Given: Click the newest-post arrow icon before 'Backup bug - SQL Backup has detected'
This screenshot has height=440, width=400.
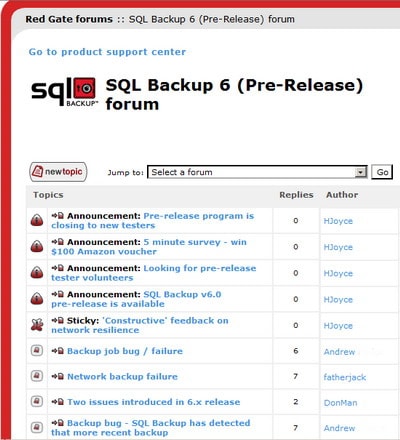Looking at the screenshot, I should pyautogui.click(x=57, y=423).
